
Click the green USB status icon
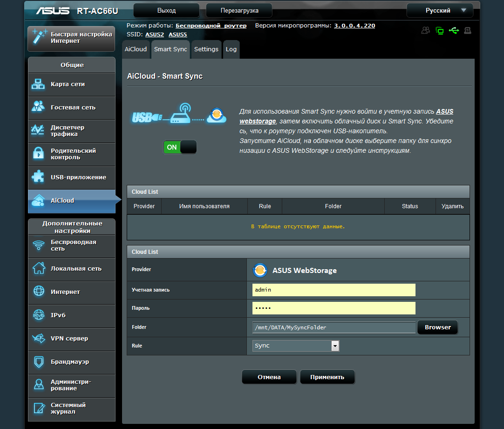pos(454,31)
